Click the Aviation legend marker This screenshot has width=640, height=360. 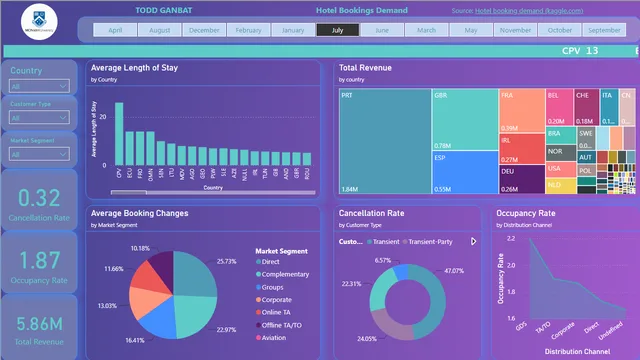click(x=258, y=338)
